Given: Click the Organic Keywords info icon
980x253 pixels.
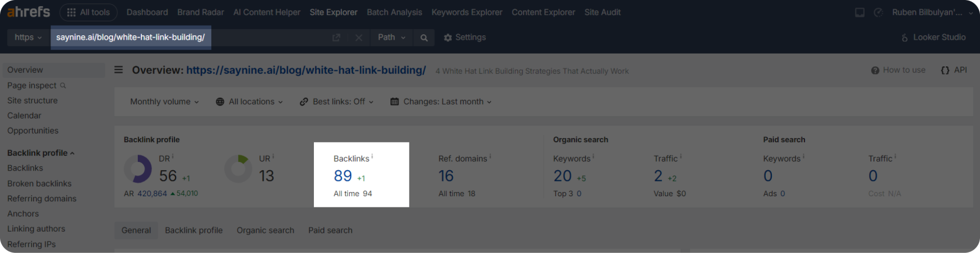Looking at the screenshot, I should [593, 156].
